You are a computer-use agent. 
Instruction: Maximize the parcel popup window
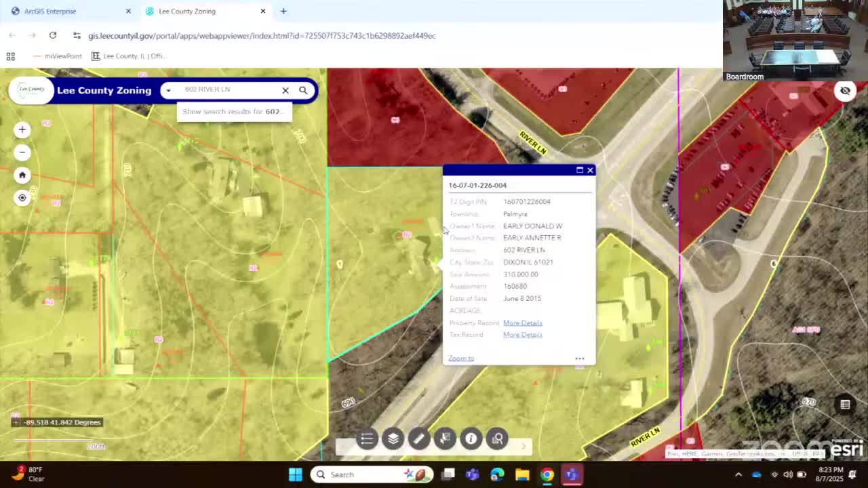pyautogui.click(x=580, y=170)
